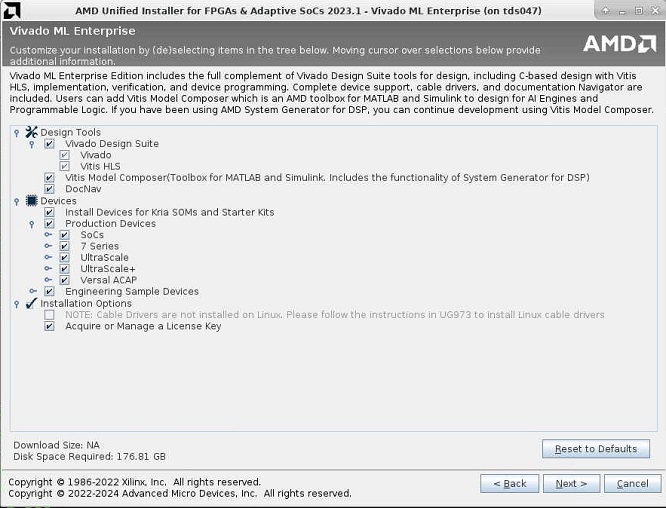Minimize the installer window

[x=621, y=10]
